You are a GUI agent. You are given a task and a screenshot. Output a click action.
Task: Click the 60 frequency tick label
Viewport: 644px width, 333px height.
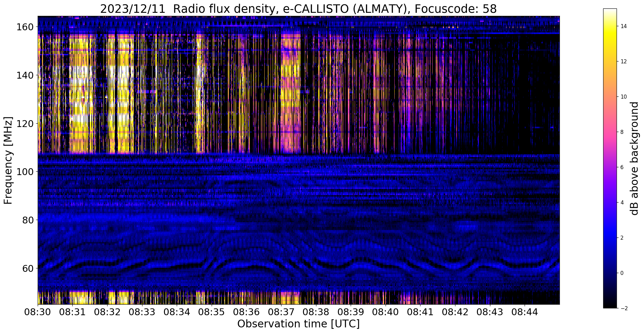[x=27, y=268]
